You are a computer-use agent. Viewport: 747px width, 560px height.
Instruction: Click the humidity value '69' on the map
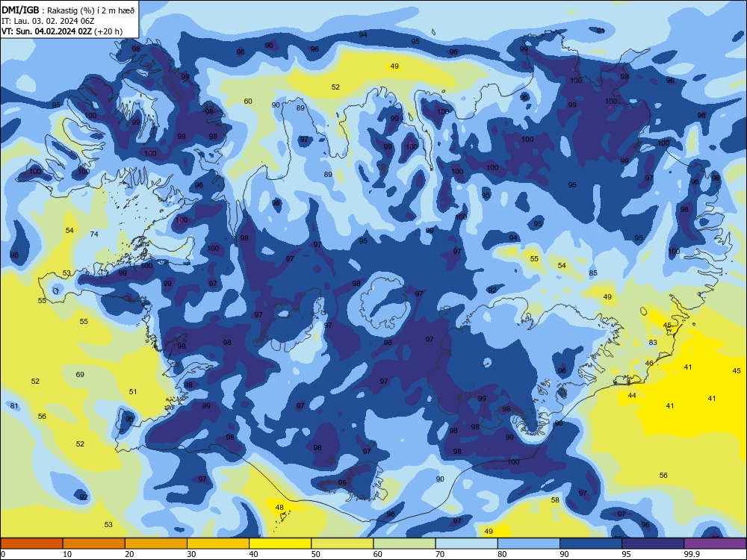click(80, 374)
